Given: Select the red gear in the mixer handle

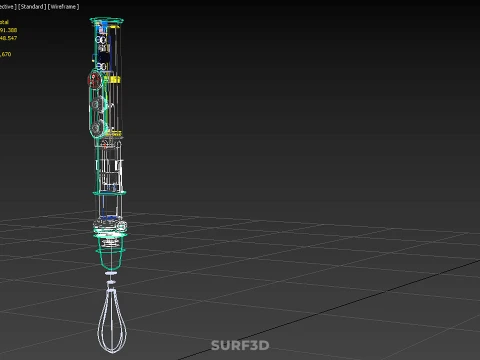Looking at the screenshot, I should tap(94, 80).
